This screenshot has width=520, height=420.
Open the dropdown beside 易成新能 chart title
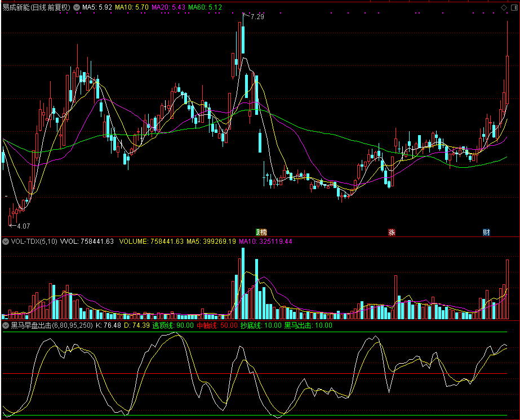click(x=77, y=8)
